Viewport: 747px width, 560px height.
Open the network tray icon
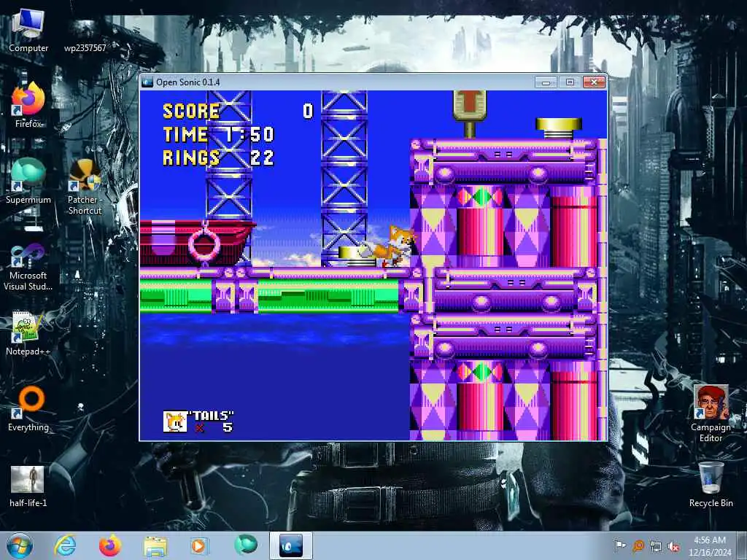(656, 546)
